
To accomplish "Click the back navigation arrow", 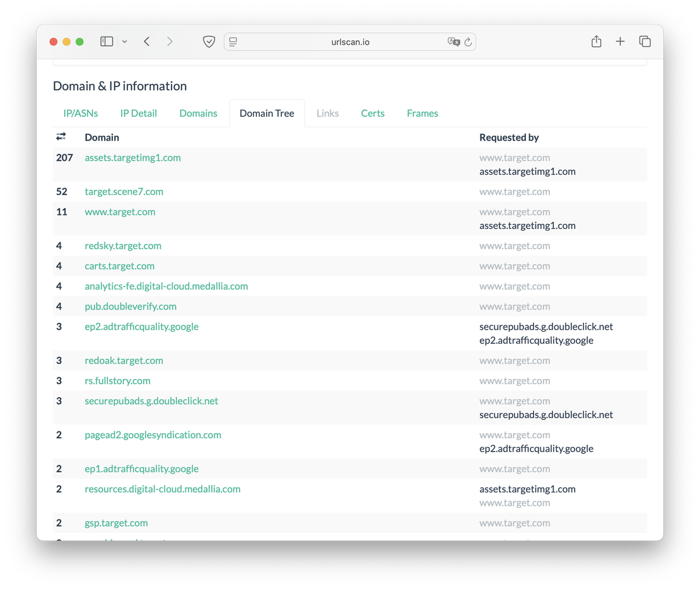I will click(x=146, y=41).
